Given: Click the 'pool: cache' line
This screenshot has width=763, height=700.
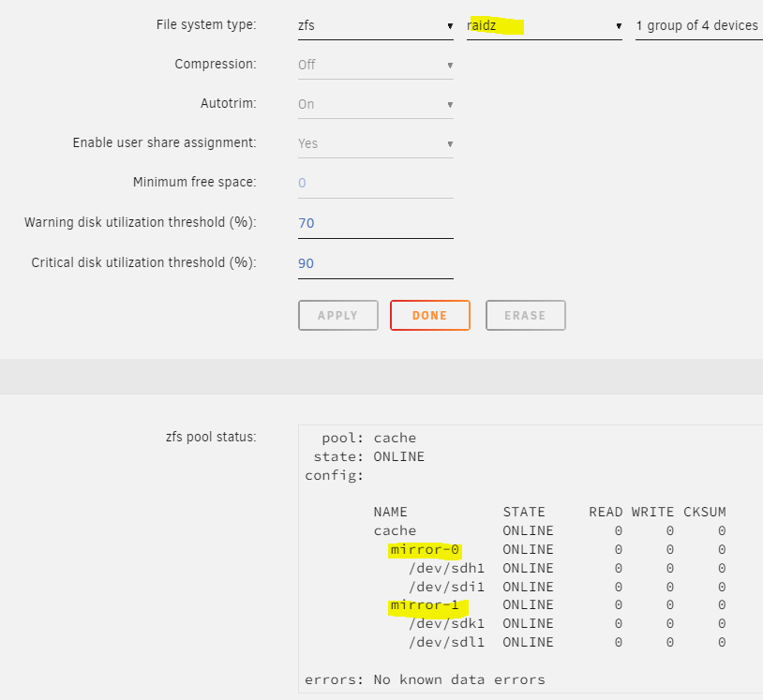Looking at the screenshot, I should 369,438.
